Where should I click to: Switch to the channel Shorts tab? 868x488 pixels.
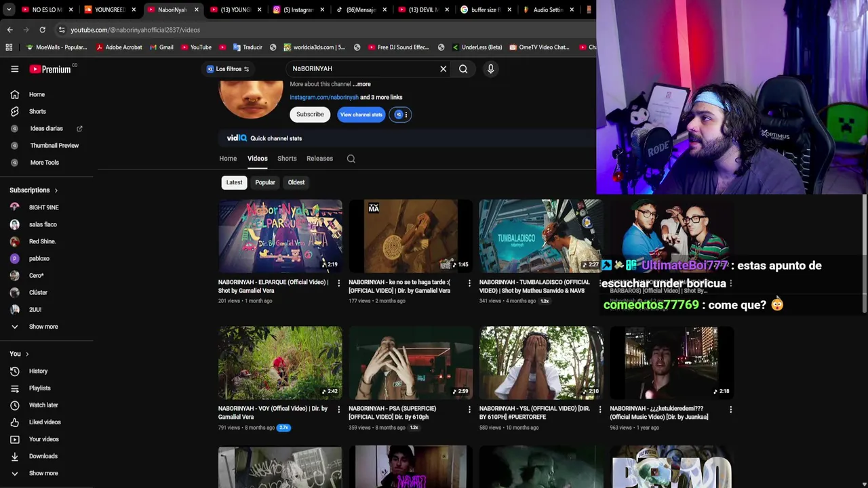pyautogui.click(x=287, y=159)
